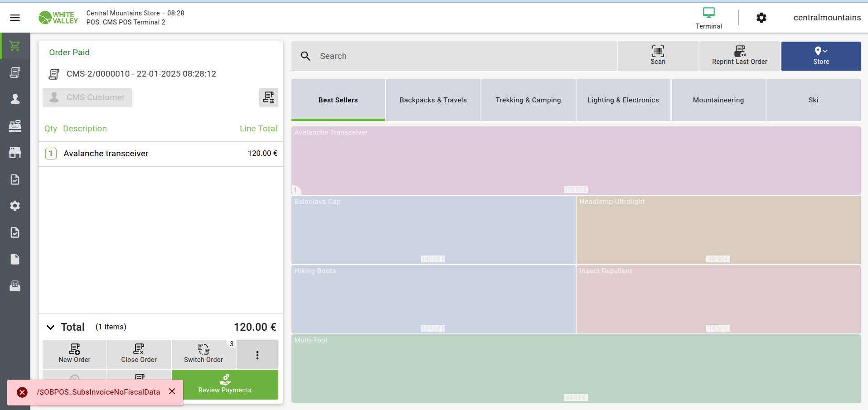The height and width of the screenshot is (410, 868).
Task: Switch to the Trekking & Camping tab
Action: 528,100
